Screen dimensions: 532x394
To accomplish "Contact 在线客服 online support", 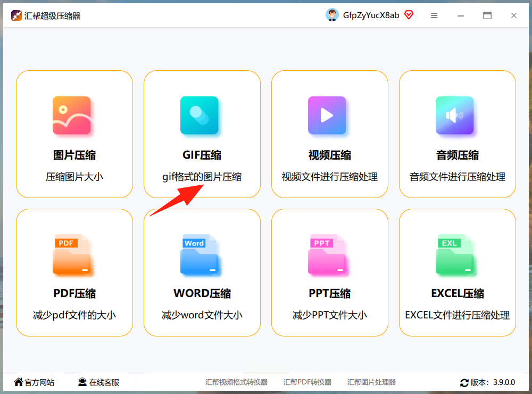I will coord(98,382).
